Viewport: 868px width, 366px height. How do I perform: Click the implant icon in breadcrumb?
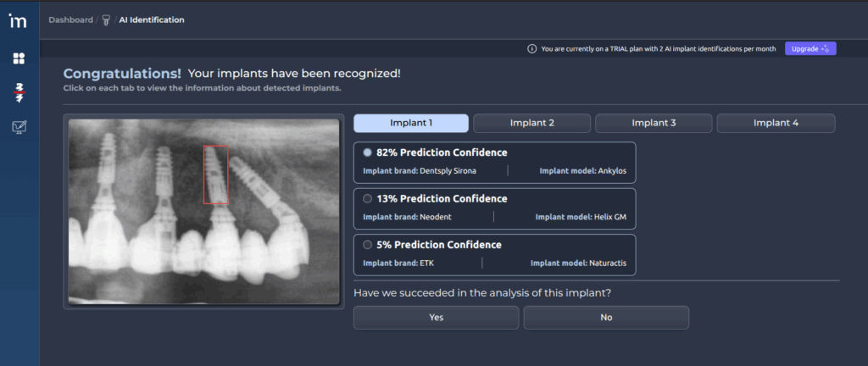click(x=106, y=19)
